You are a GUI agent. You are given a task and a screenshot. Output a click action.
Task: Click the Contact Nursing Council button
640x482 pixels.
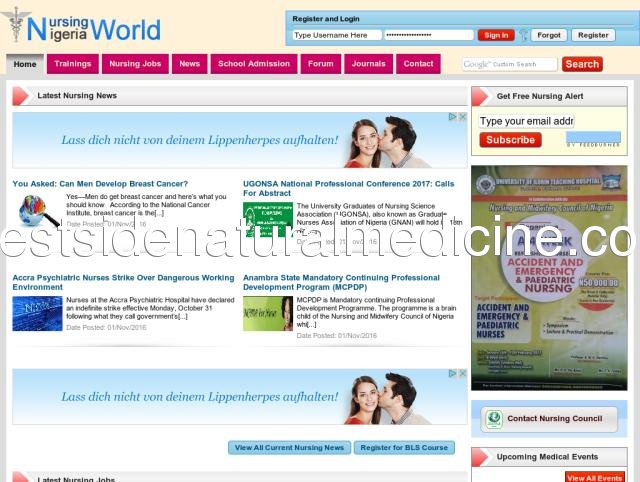[x=549, y=419]
